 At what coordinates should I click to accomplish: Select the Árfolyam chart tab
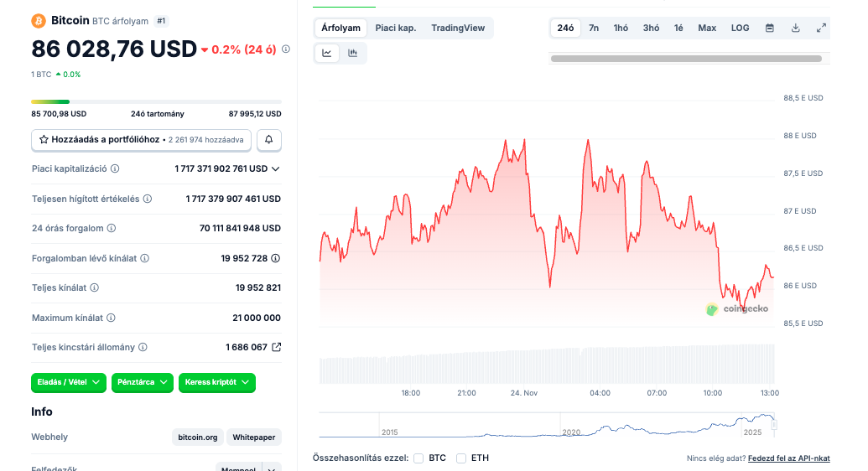341,28
